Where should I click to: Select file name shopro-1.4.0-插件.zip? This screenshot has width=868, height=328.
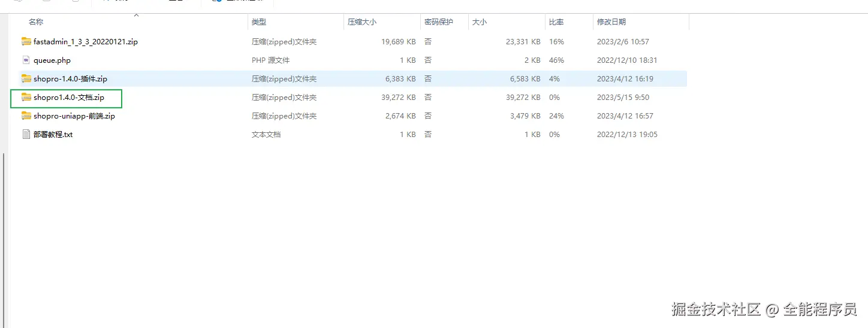[71, 79]
